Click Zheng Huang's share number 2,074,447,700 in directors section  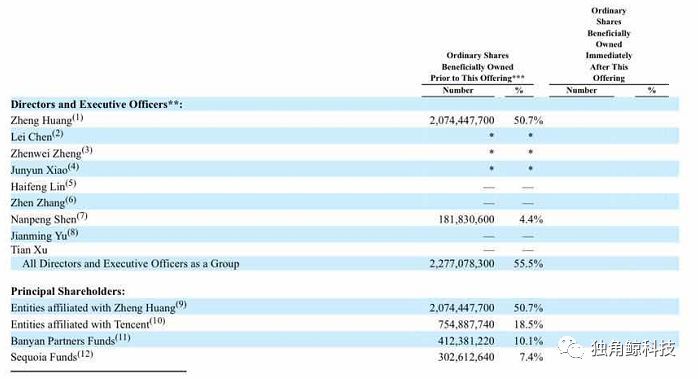point(462,120)
